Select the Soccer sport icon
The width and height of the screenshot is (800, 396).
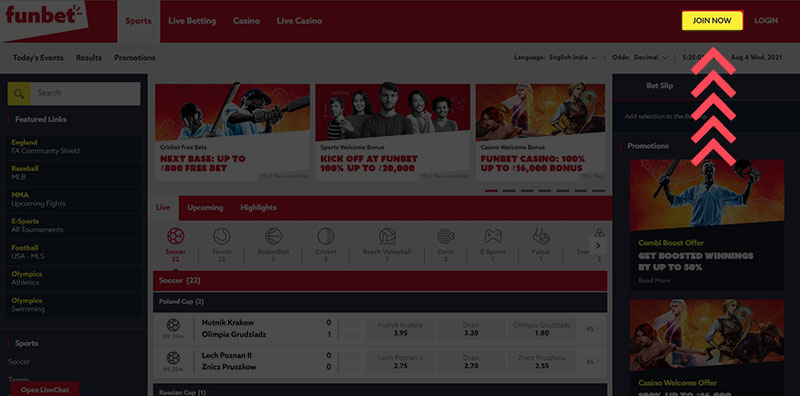176,236
